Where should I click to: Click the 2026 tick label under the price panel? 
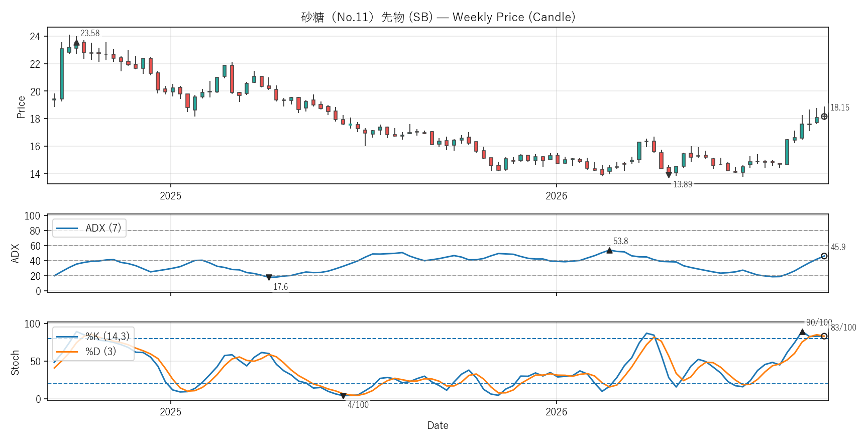pos(557,196)
